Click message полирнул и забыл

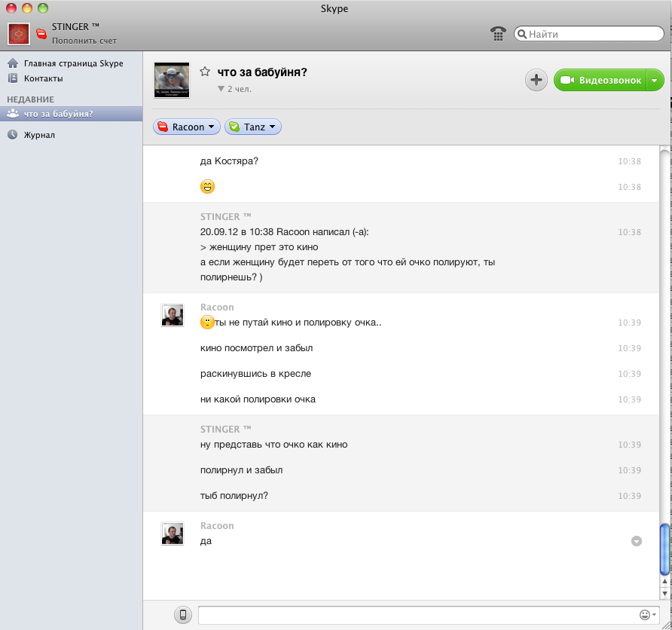point(241,470)
